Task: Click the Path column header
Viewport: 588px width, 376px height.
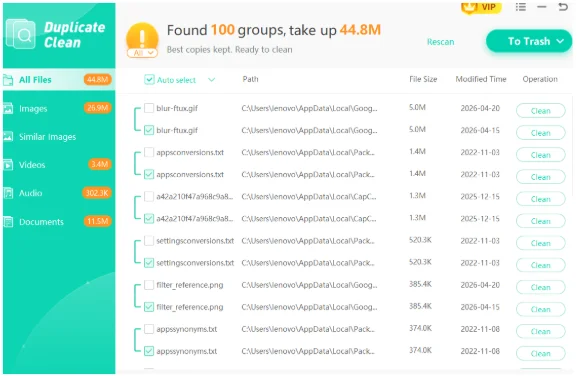Action: point(250,79)
